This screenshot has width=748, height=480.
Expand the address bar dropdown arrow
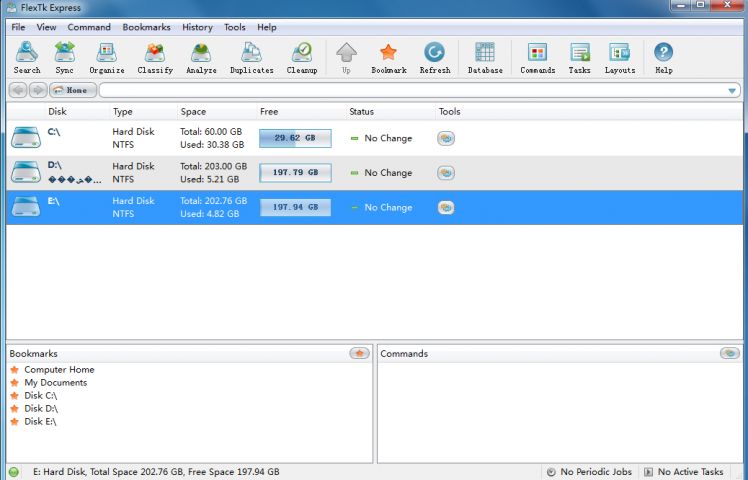pyautogui.click(x=732, y=91)
